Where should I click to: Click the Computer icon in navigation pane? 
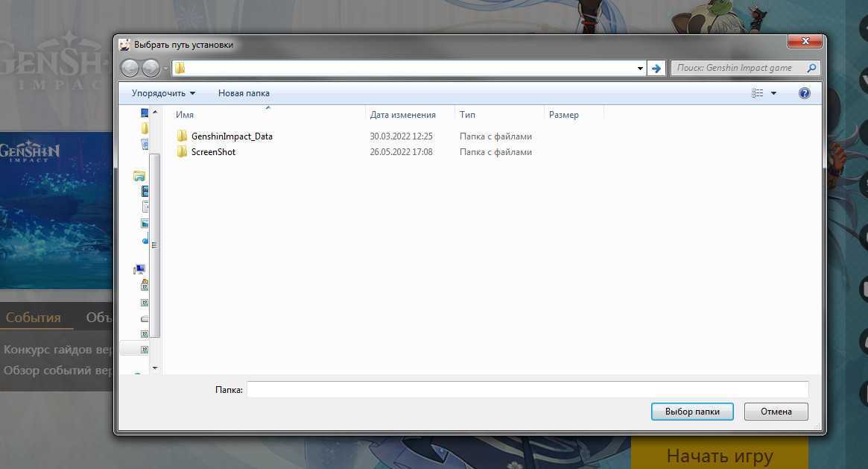pyautogui.click(x=139, y=269)
